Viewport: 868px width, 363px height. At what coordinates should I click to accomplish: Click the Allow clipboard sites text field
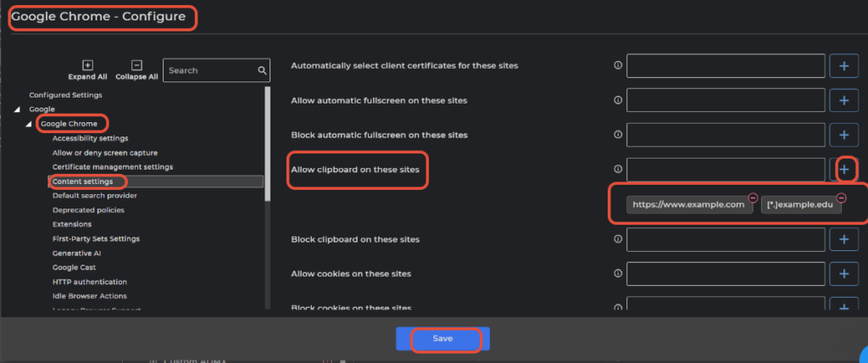725,170
